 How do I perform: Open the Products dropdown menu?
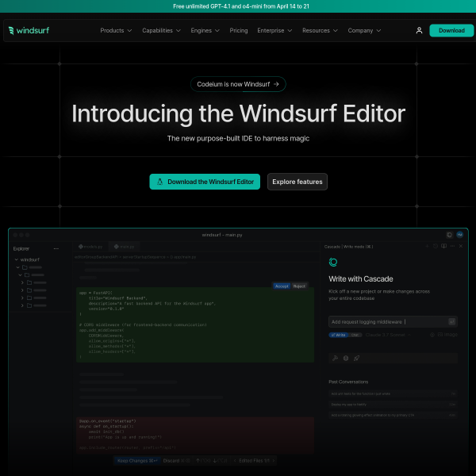coord(116,30)
